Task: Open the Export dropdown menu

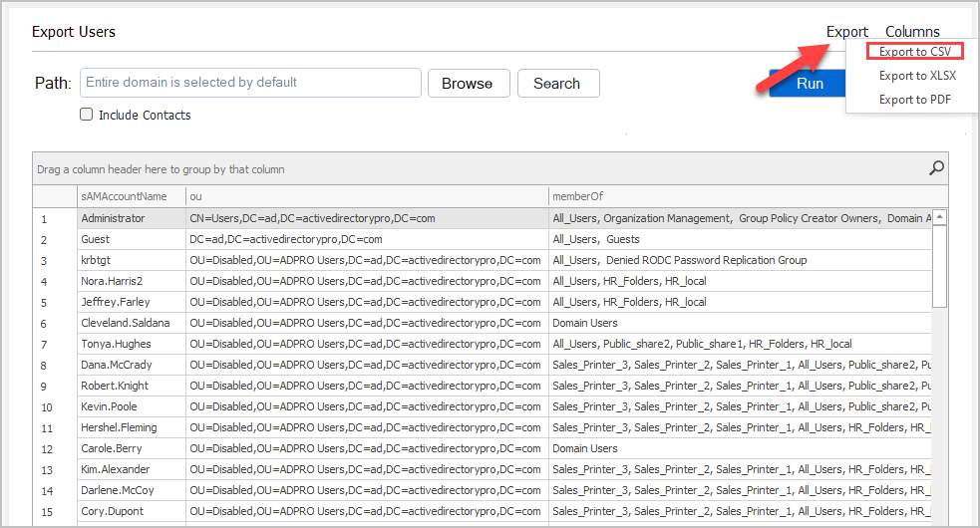Action: (x=846, y=32)
